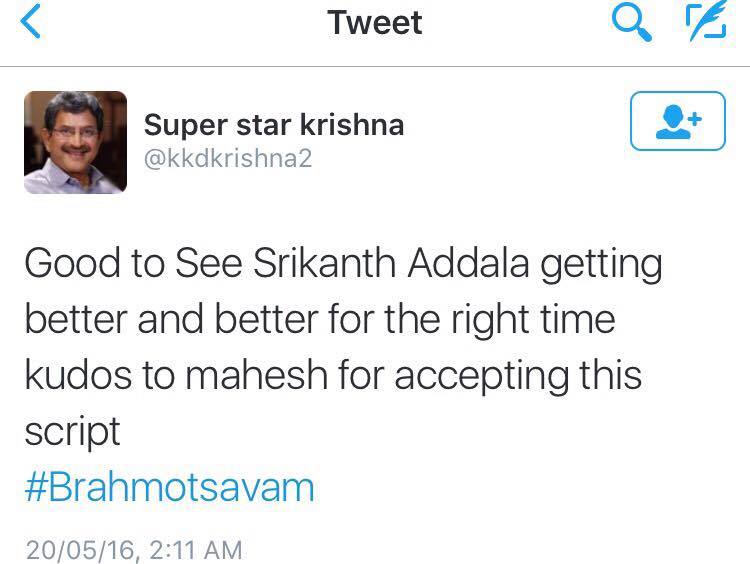The height and width of the screenshot is (564, 750).
Task: Go back using the left chevron
Action: click(x=31, y=24)
